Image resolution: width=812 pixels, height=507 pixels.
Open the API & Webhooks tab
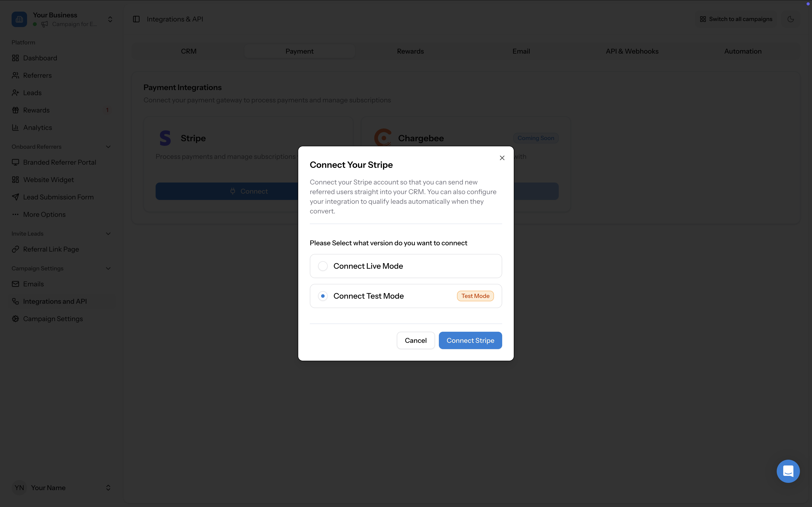click(632, 51)
